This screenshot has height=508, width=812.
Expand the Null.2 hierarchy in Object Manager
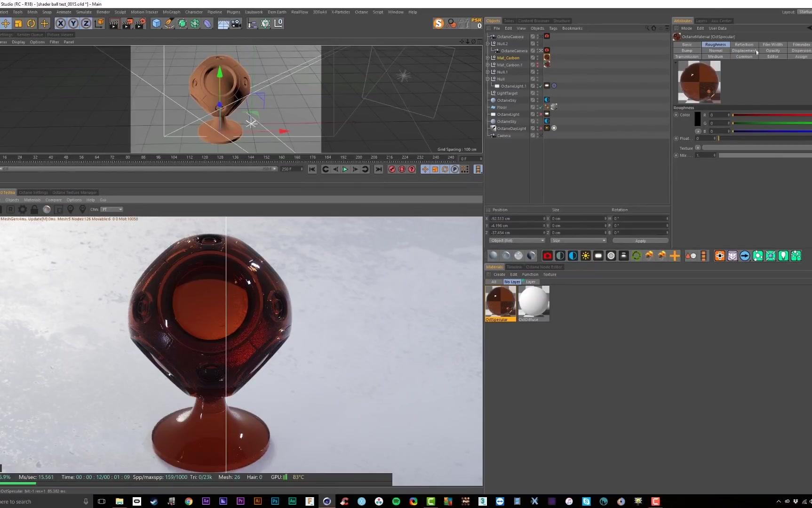(488, 43)
